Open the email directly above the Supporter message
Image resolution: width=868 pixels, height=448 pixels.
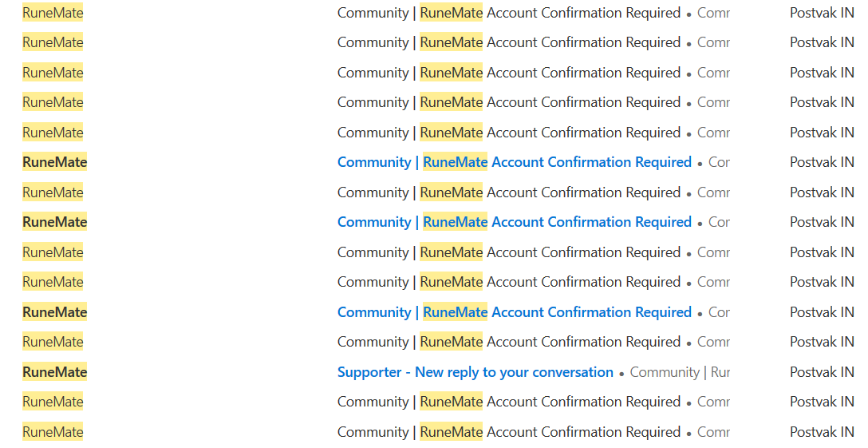508,342
